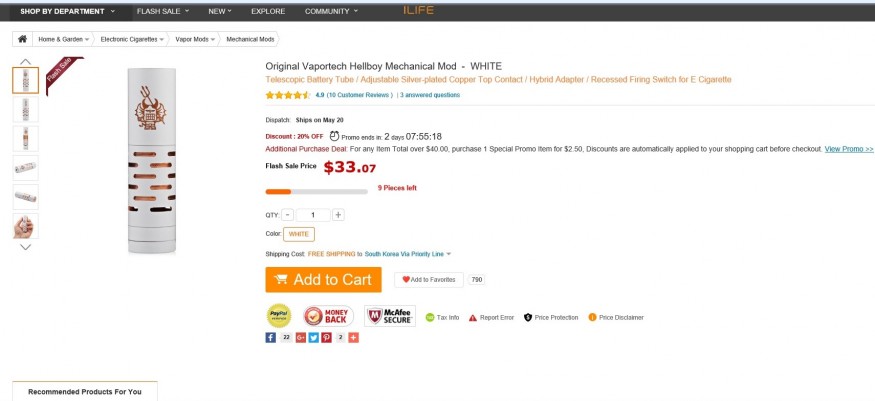Click the Money Back guarantee badge

point(328,316)
